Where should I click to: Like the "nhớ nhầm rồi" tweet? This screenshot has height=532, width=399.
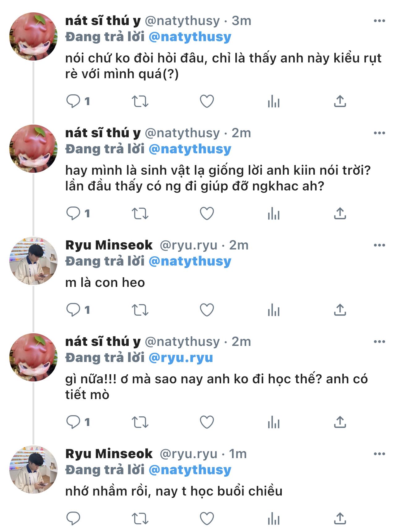coord(207,518)
